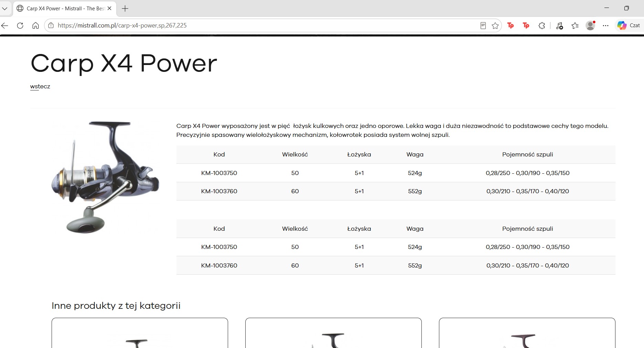
Task: Close the Carp X4 Power tab
Action: coord(109,8)
